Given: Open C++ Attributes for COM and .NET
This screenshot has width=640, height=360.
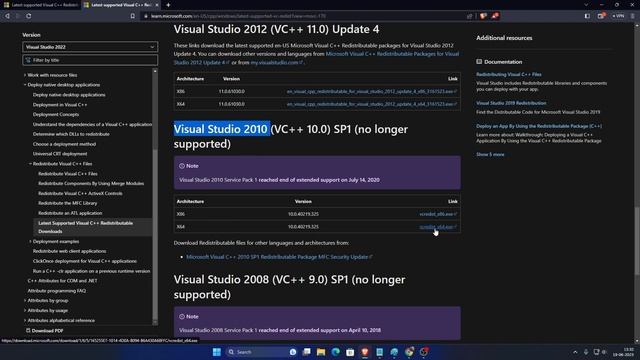Looking at the screenshot, I should [x=62, y=281].
